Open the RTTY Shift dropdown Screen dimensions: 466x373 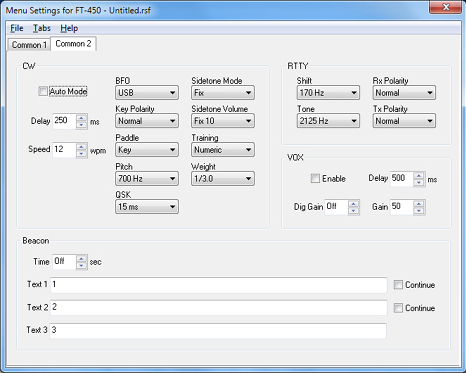328,93
